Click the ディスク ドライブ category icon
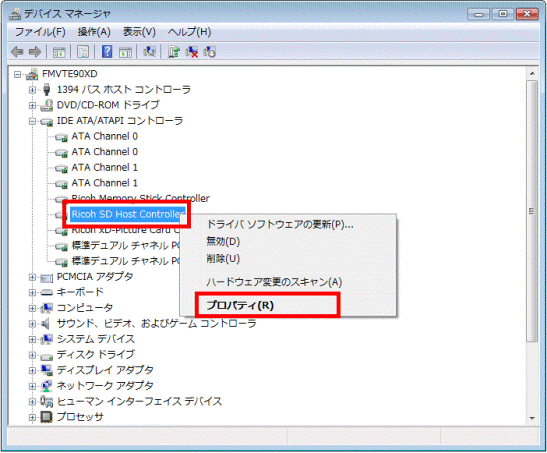 46,356
